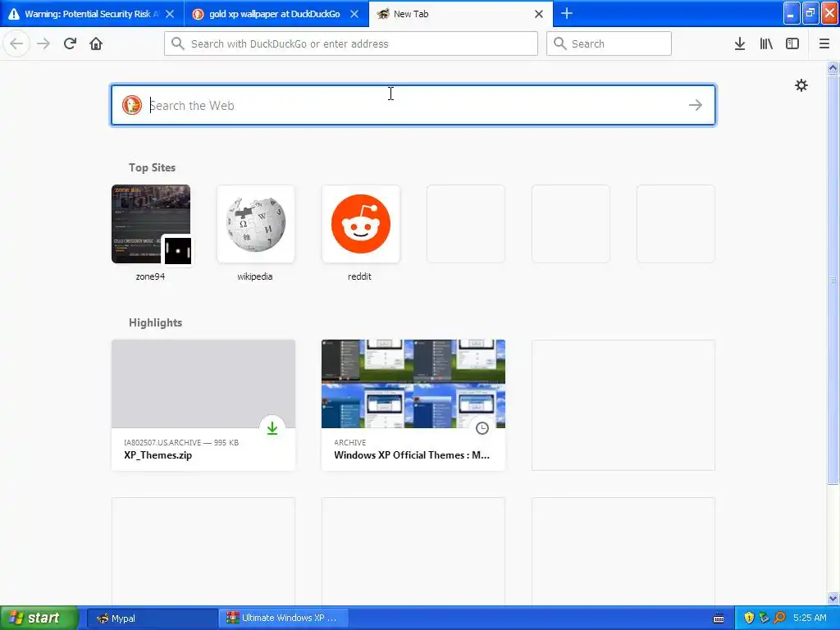Screen dimensions: 840x630
Task: Click the wikipedia label text
Action: click(x=255, y=276)
